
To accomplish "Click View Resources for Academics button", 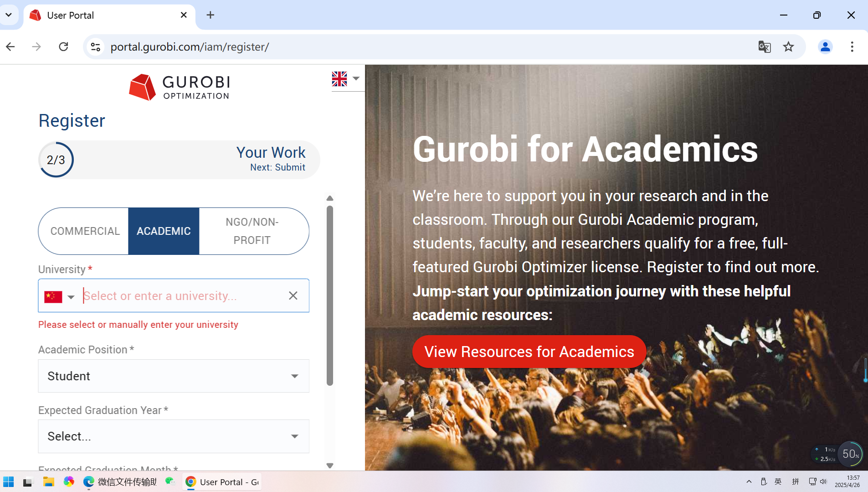I will (x=529, y=352).
